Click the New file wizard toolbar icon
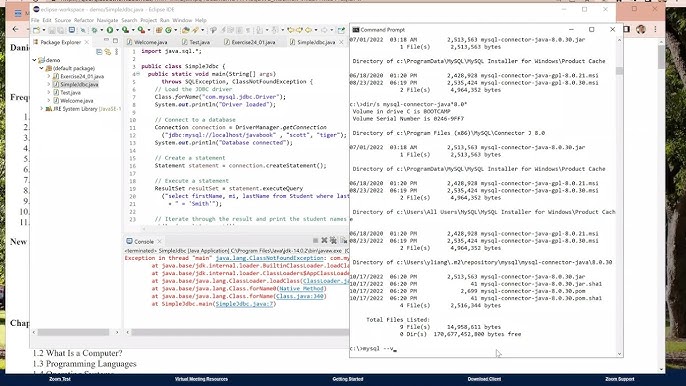The image size is (686, 386). [x=36, y=30]
